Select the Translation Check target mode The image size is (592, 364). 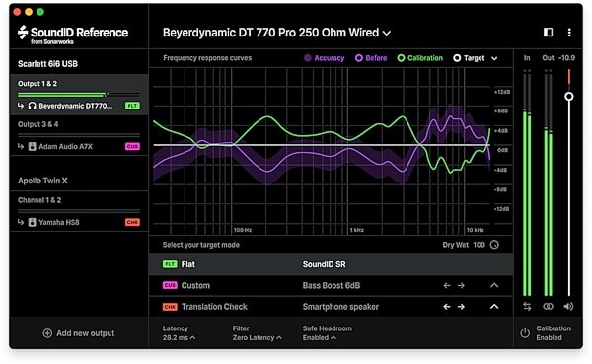(332, 307)
